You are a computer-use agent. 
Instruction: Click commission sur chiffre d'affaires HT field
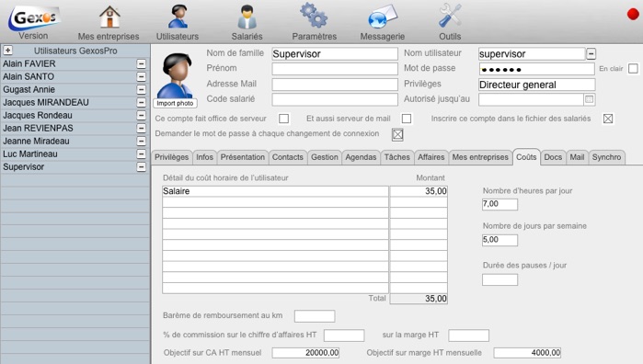click(x=344, y=336)
